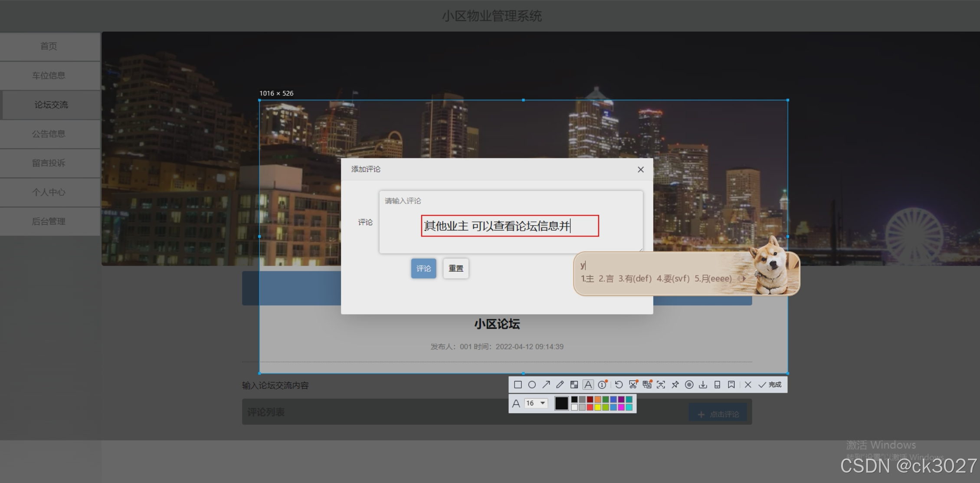Viewport: 980px width, 483px height.
Task: Expand more IME candidates arrow
Action: pos(744,279)
